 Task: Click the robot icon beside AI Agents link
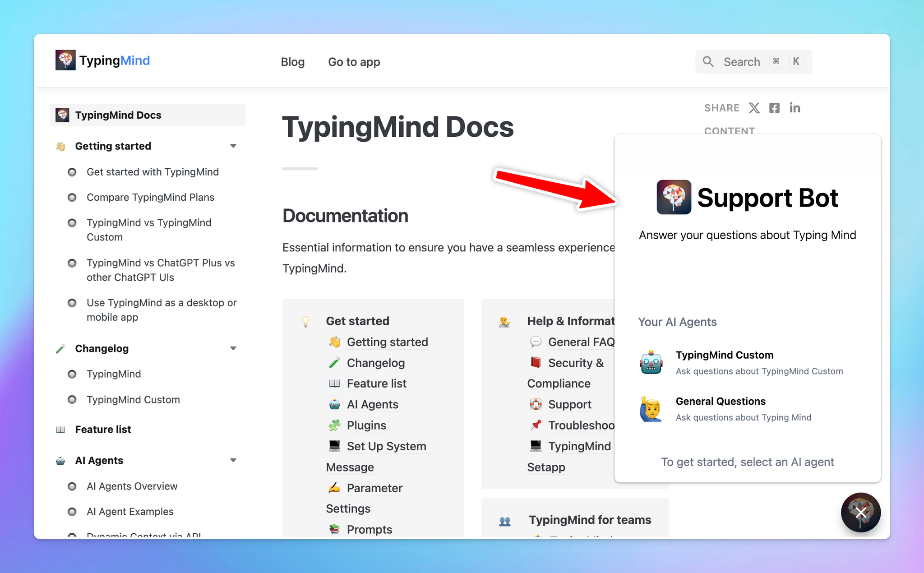(334, 404)
